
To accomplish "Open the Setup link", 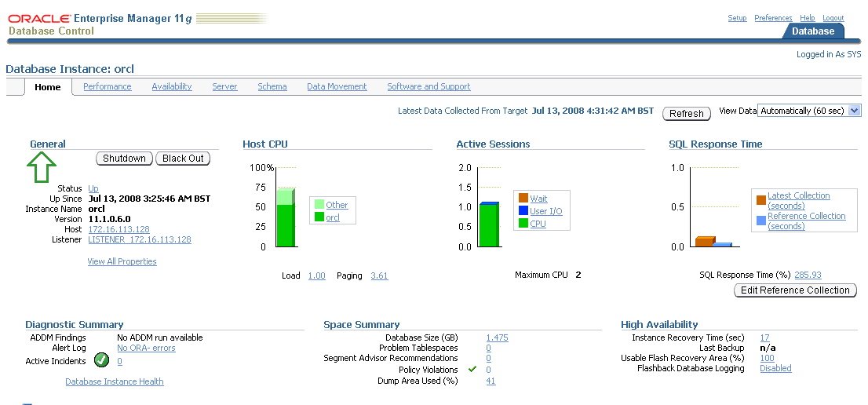I will point(738,18).
